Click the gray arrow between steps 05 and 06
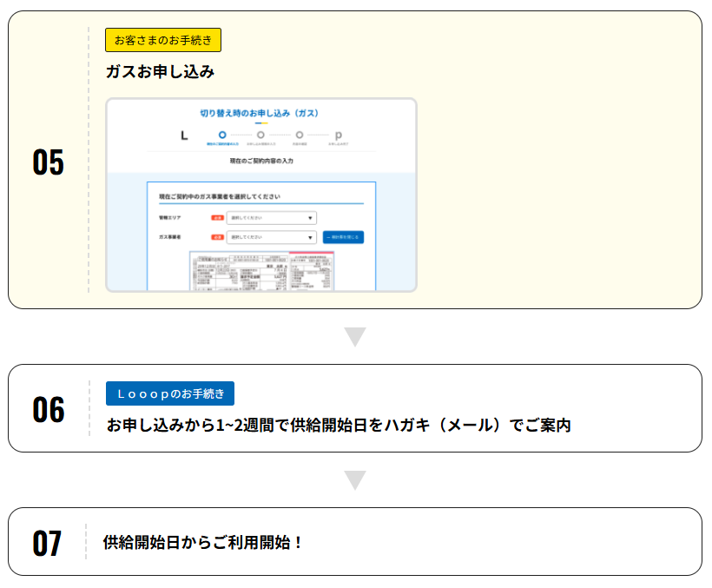712x588 pixels. click(x=356, y=336)
